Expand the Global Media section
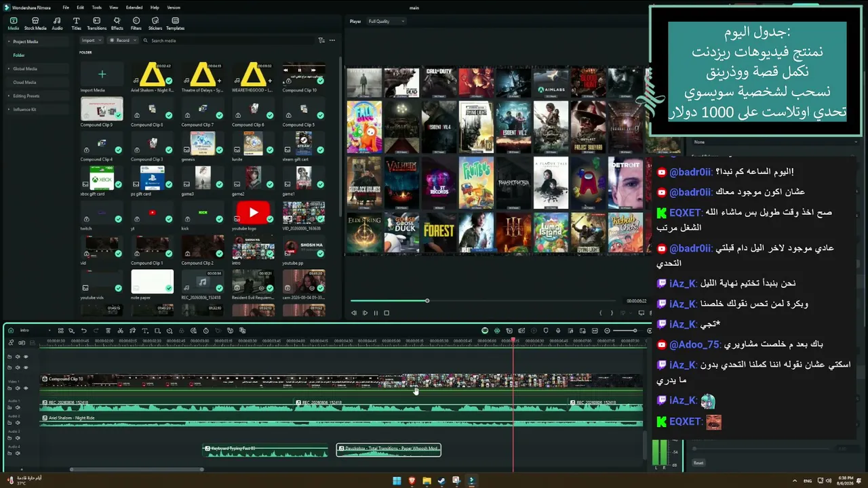868x488 pixels. [x=9, y=68]
